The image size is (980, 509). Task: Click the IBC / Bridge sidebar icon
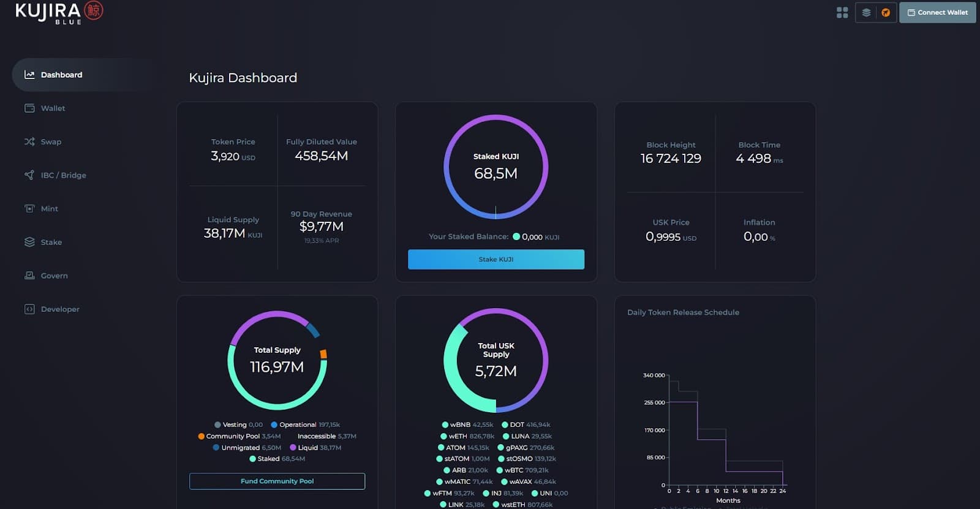pyautogui.click(x=29, y=175)
